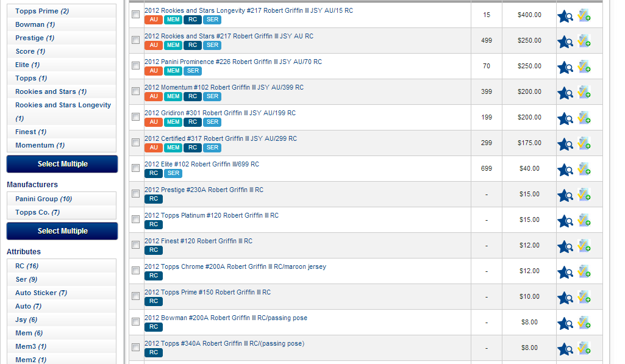Filter by Auto Sticker (7) attribute
Image resolution: width=625 pixels, height=364 pixels.
[x=41, y=293]
